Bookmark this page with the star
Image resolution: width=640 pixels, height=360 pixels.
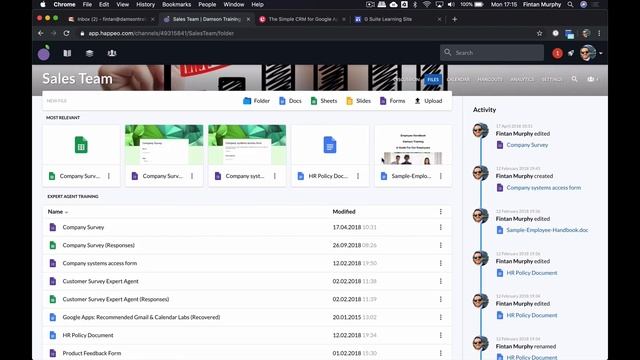pos(540,33)
